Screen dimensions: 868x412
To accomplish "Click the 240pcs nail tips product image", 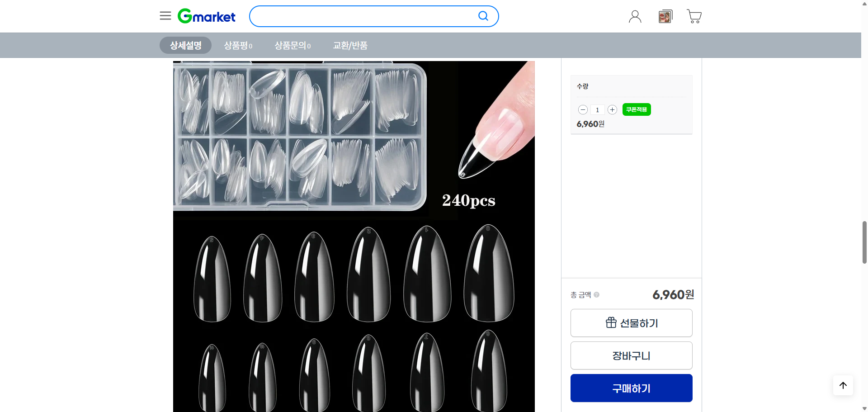I will tap(354, 237).
